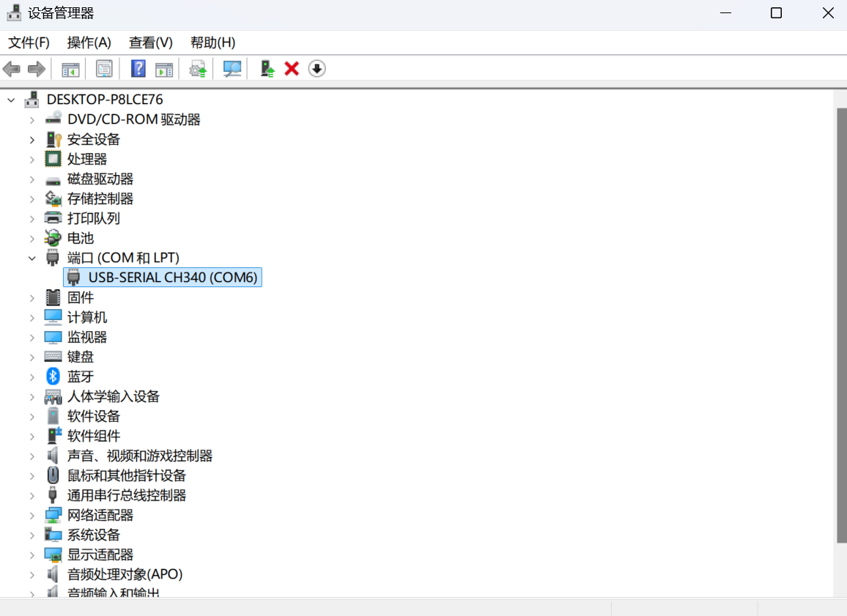
Task: Toggle the console tree pane icon
Action: pos(70,69)
